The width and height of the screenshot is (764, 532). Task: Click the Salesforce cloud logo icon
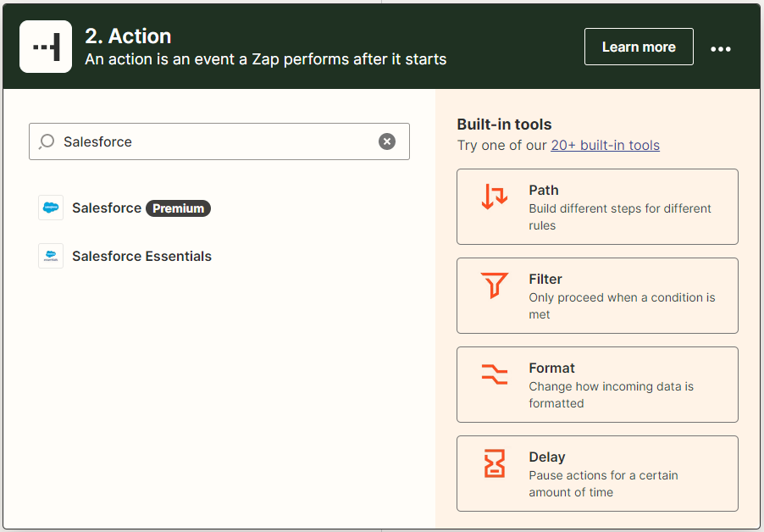tap(51, 208)
